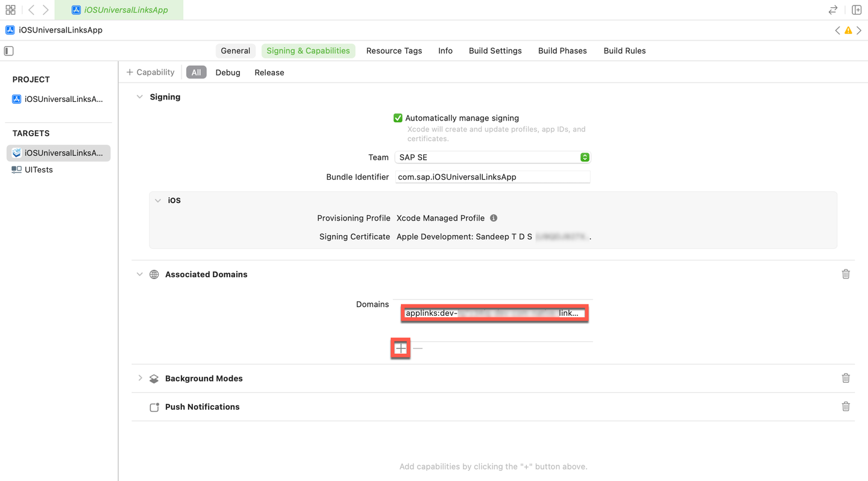Add editor pane on the right

coord(857,10)
